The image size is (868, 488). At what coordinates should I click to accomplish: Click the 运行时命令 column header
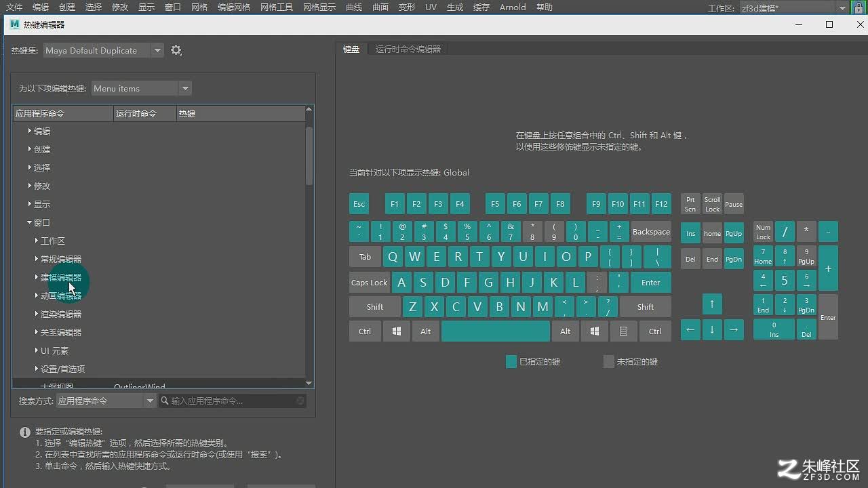click(145, 114)
